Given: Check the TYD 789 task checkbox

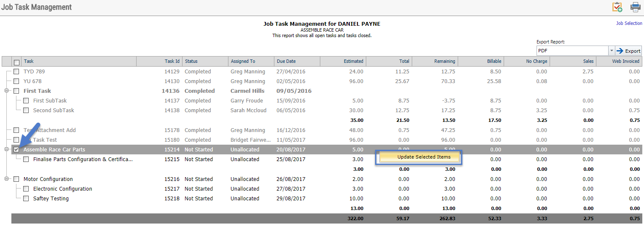Looking at the screenshot, I should point(16,72).
